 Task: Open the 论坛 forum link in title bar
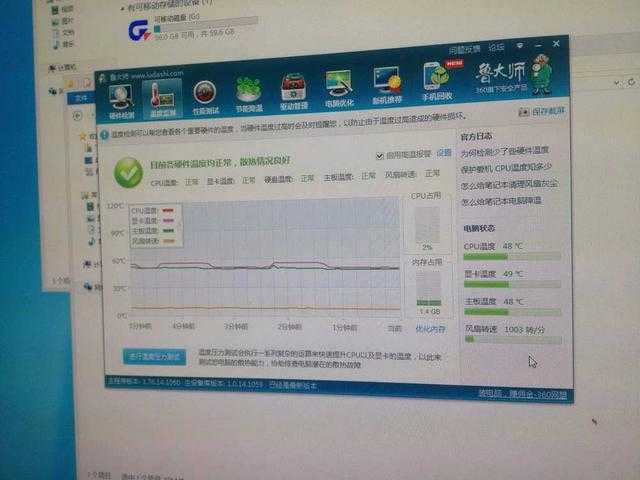[496, 47]
